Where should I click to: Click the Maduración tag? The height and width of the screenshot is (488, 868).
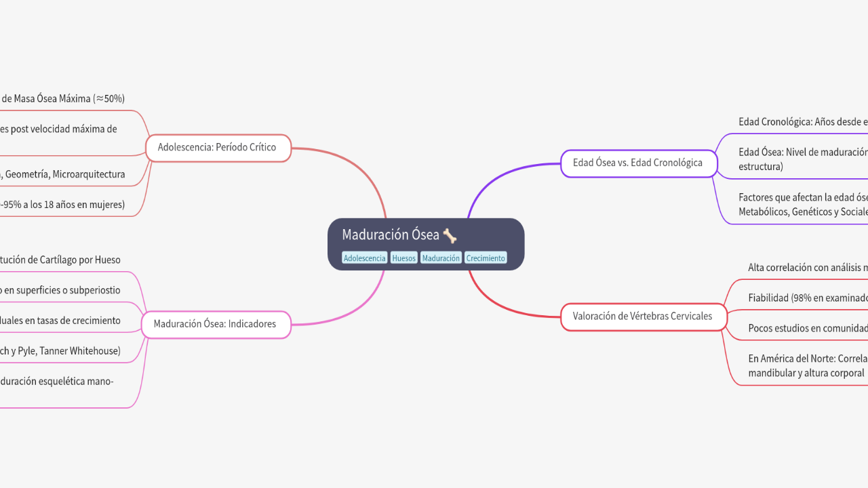(441, 258)
